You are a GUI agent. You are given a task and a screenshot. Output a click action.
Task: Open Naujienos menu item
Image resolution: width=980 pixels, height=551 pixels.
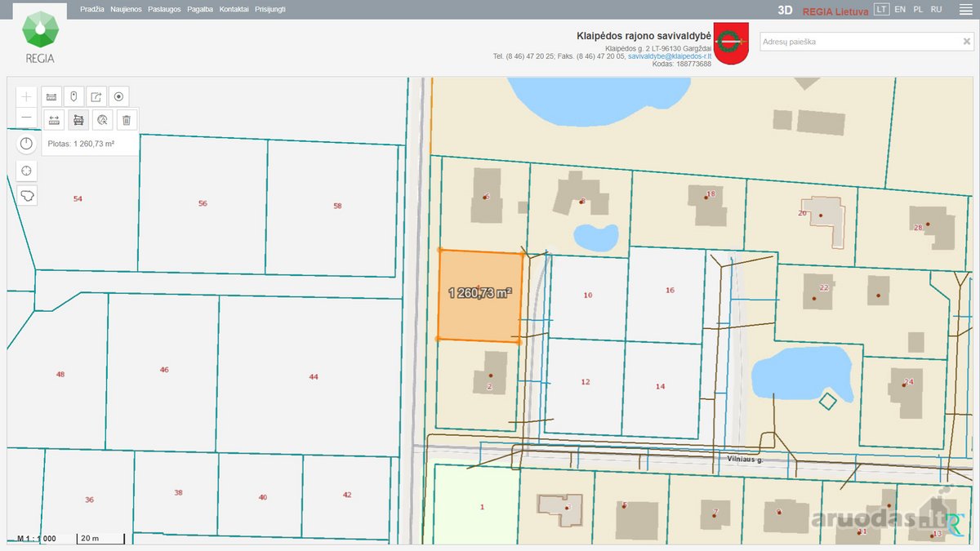tap(126, 9)
